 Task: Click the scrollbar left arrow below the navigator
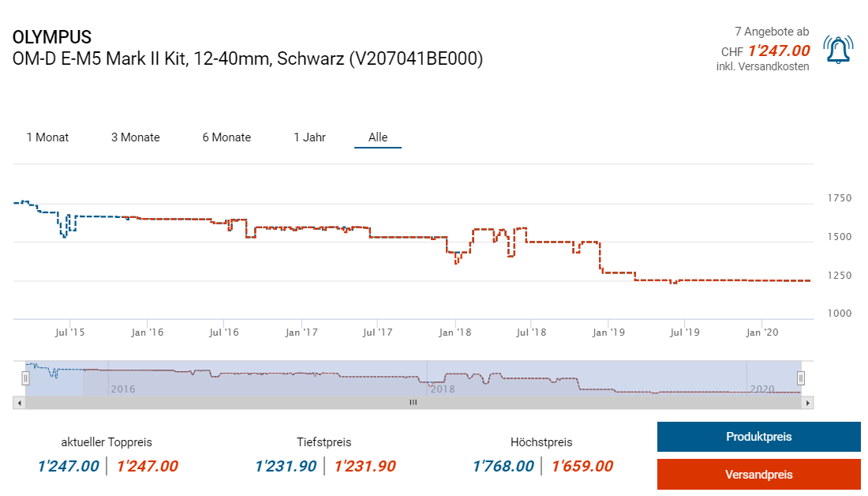tap(19, 403)
